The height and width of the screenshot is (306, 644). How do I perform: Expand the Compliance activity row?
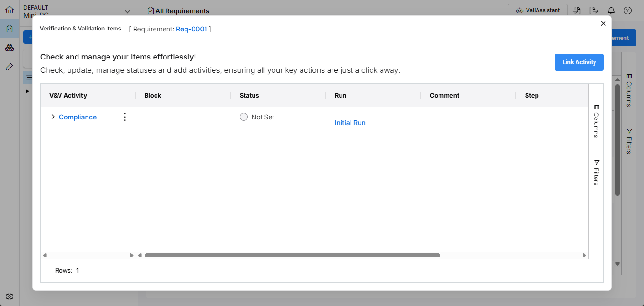pos(53,117)
